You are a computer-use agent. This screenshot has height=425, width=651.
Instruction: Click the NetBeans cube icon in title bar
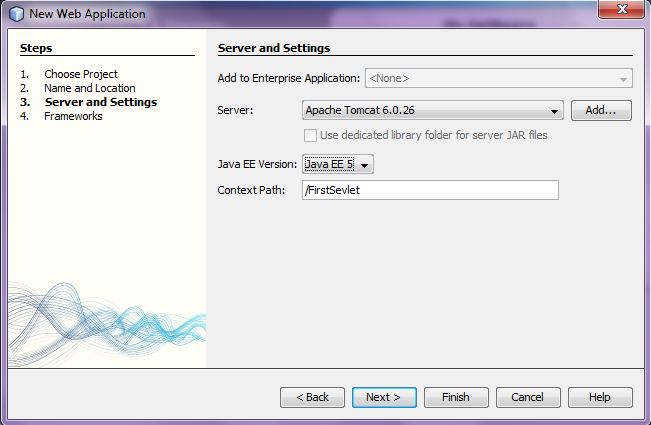coord(16,14)
